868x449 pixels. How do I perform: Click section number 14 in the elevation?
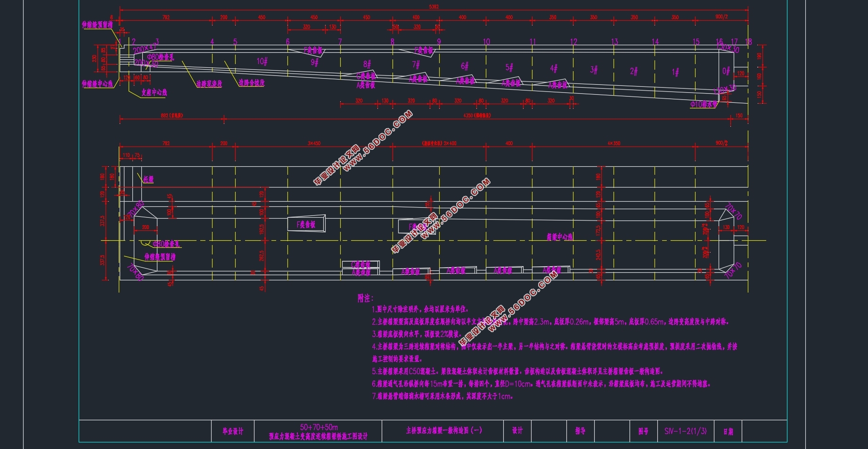pyautogui.click(x=655, y=41)
